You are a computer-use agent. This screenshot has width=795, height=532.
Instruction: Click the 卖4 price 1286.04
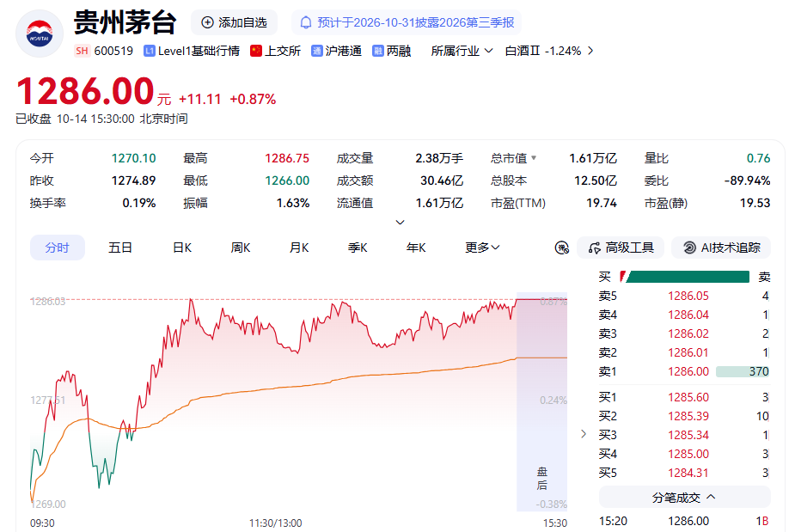pos(688,315)
